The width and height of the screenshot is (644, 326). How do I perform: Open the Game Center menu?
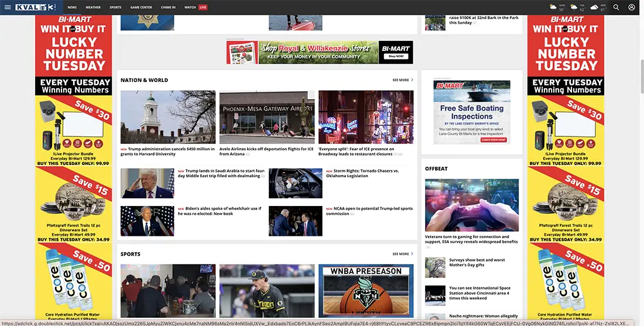(141, 8)
